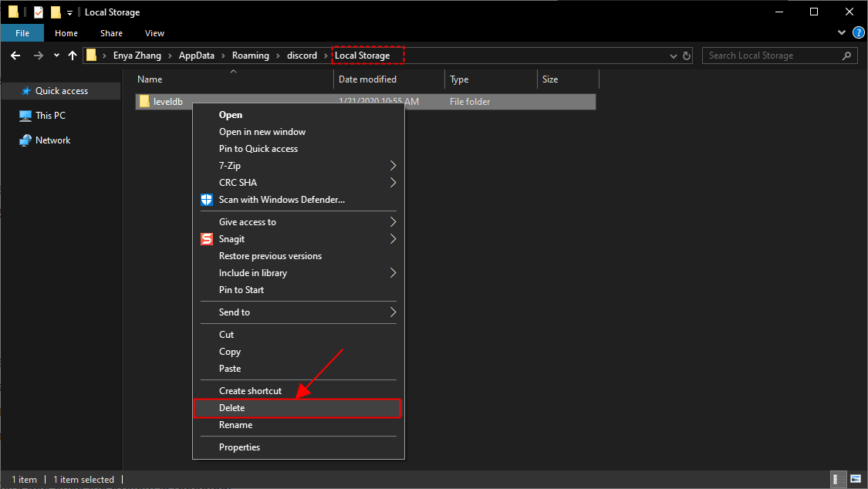Choose Rename in the context menu
This screenshot has height=489, width=868.
[235, 425]
